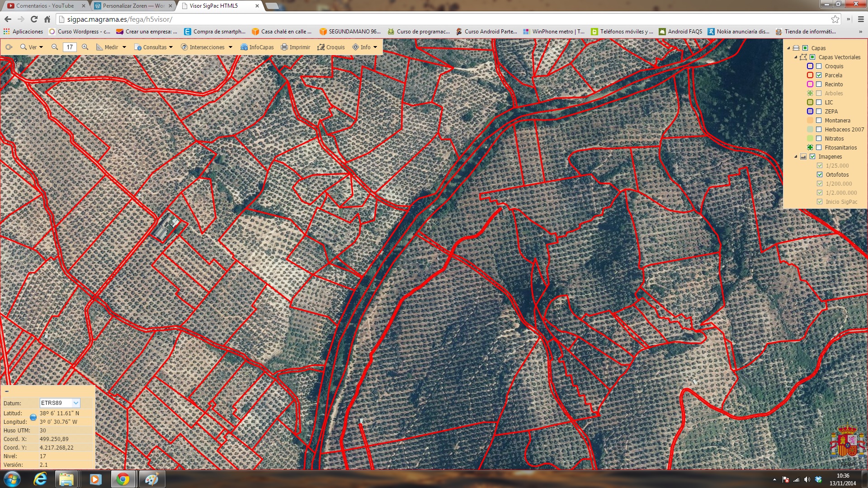Enable the Recinto layer checkbox

coord(819,84)
